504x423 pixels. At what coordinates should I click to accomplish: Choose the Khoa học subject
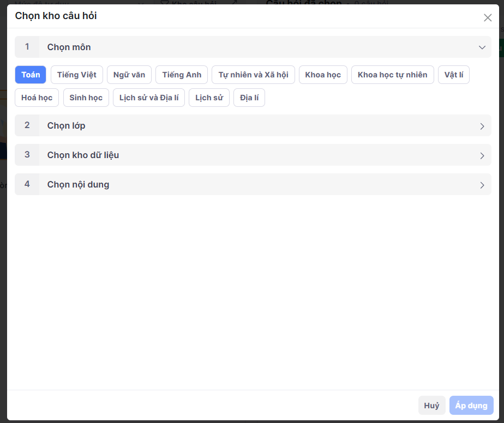coord(323,75)
